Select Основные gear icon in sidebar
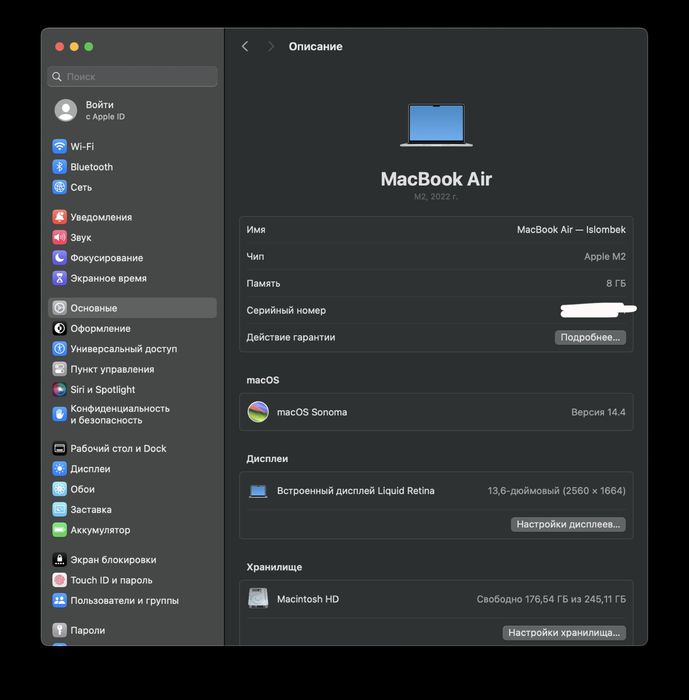Viewport: 689px width, 700px height. (x=59, y=308)
